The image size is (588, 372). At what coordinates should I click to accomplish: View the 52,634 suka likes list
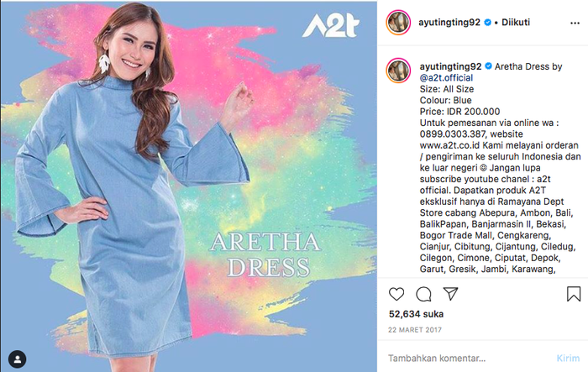point(417,314)
